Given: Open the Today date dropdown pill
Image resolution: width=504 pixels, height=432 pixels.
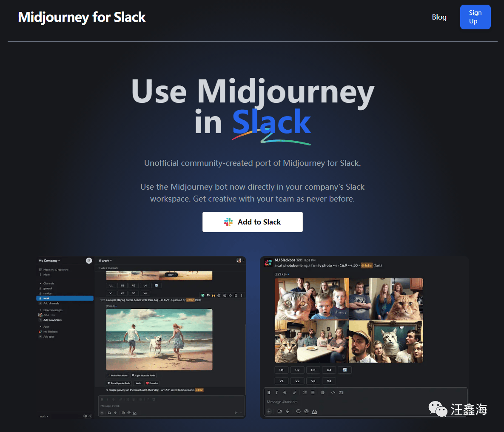Looking at the screenshot, I should [x=171, y=275].
